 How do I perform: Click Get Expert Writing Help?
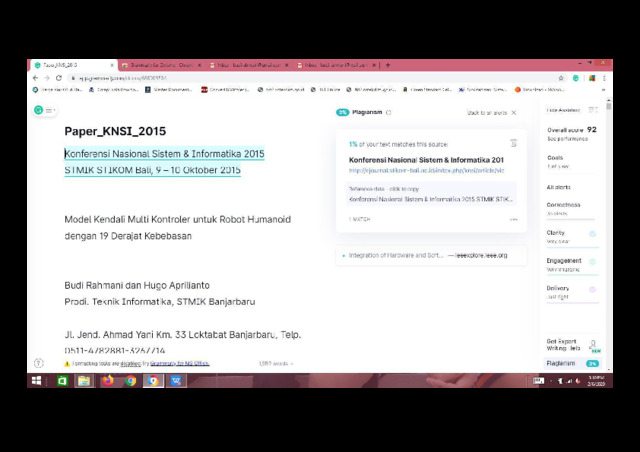(x=564, y=345)
